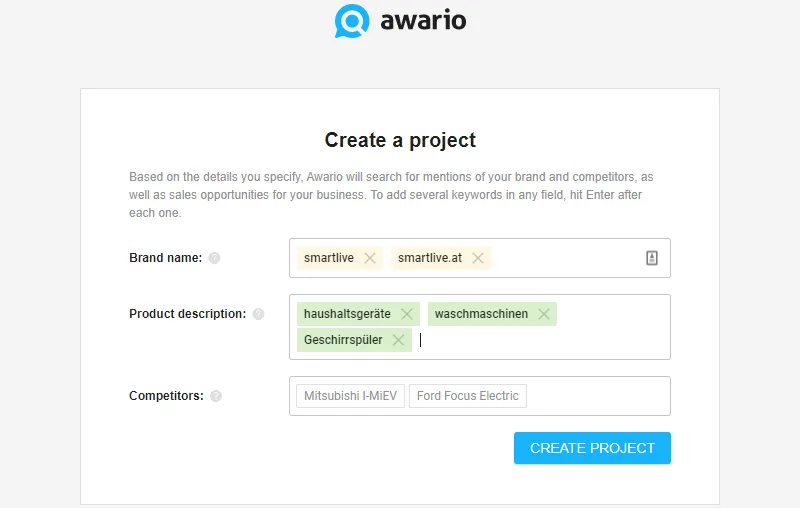Viewport: 800px width, 508px height.
Task: Click the Competitors label
Action: (166, 396)
